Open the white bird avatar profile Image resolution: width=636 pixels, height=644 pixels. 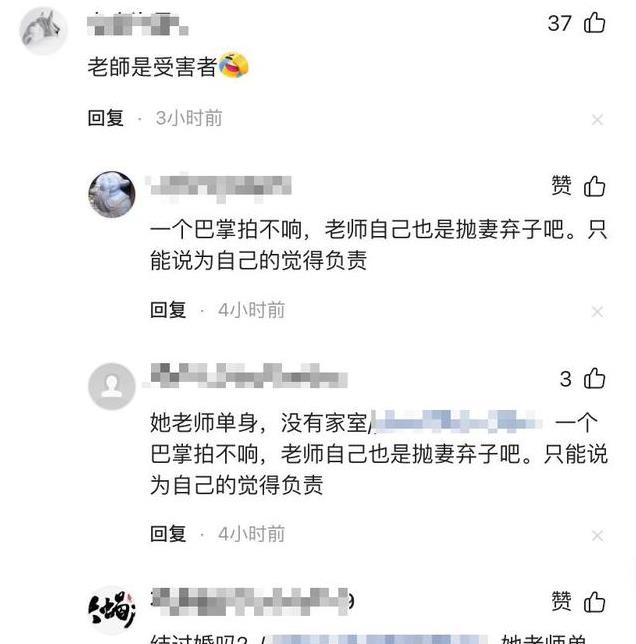coord(112,194)
